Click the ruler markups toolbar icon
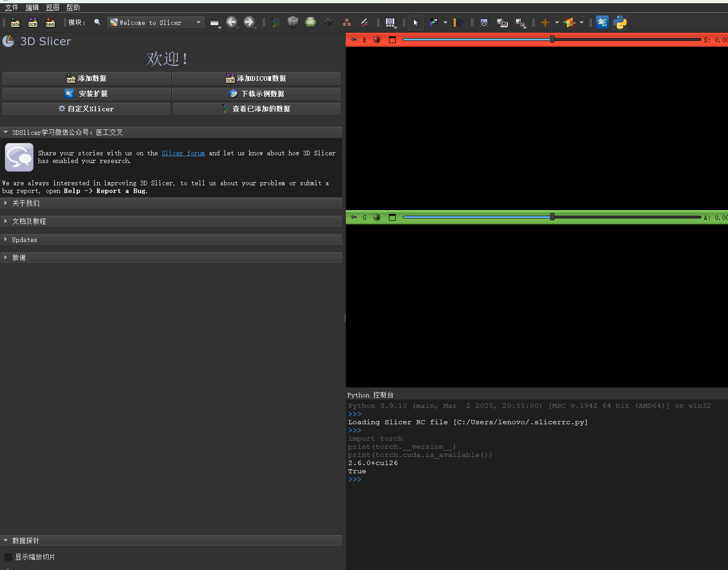This screenshot has height=570, width=728. pyautogui.click(x=458, y=22)
